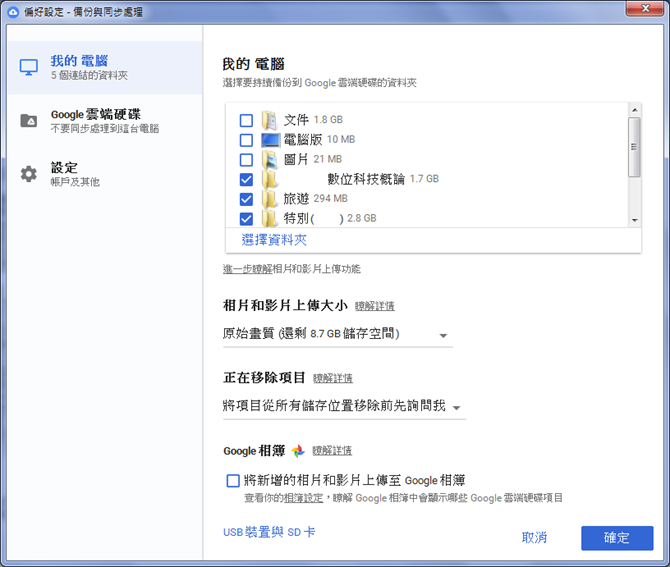Click the 圖片 folder icon
Viewport: 670px width, 567px height.
coord(269,159)
